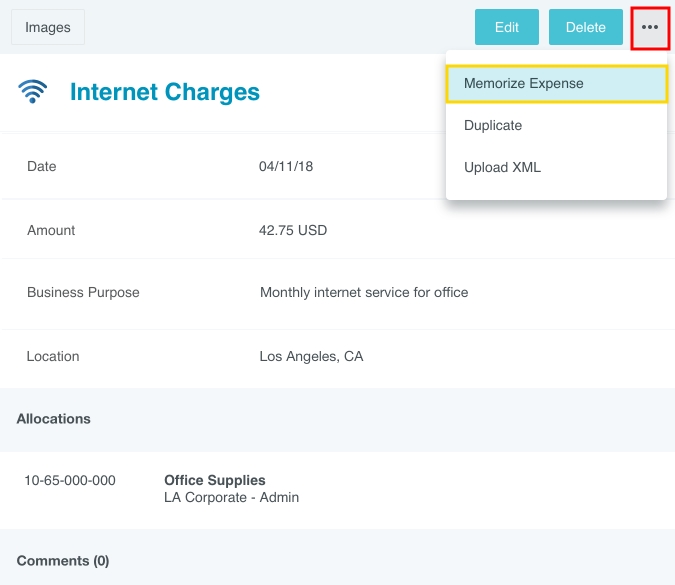
Task: Expand the Allocations section header
Action: pyautogui.click(x=54, y=419)
